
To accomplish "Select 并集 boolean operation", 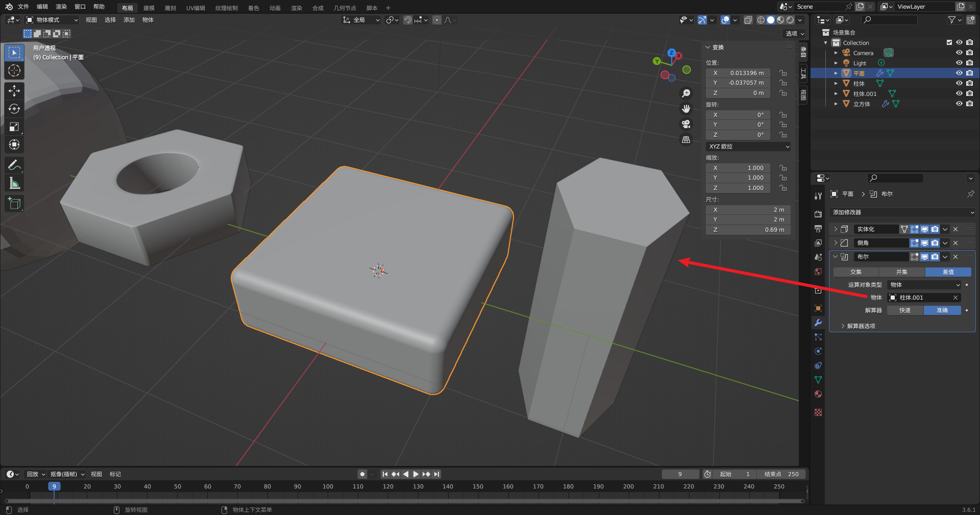I will click(x=902, y=272).
